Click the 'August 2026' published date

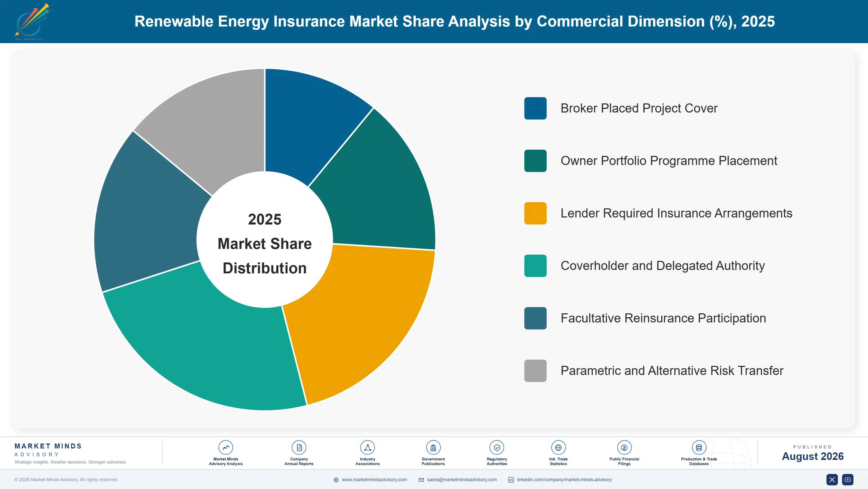click(812, 456)
